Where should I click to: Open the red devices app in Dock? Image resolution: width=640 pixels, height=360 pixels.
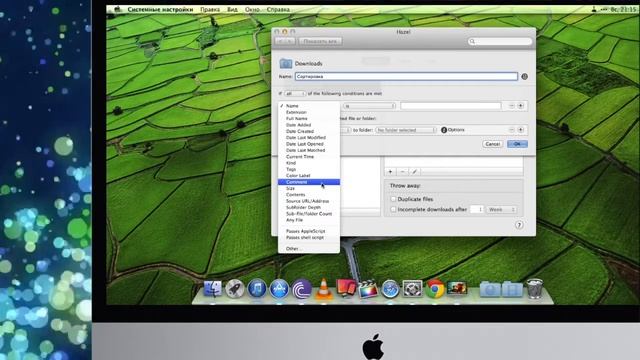[346, 288]
